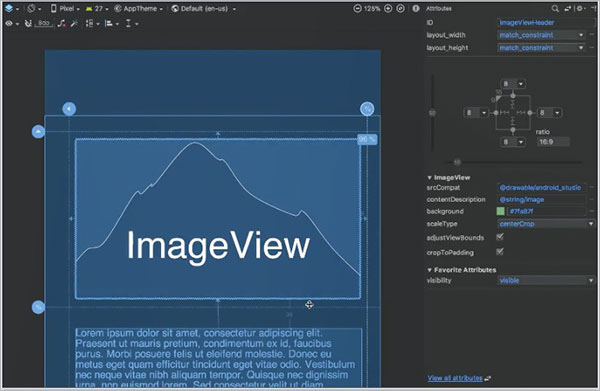This screenshot has height=391, width=600.
Task: Click the ID field imageViewHeader
Action: click(546, 23)
